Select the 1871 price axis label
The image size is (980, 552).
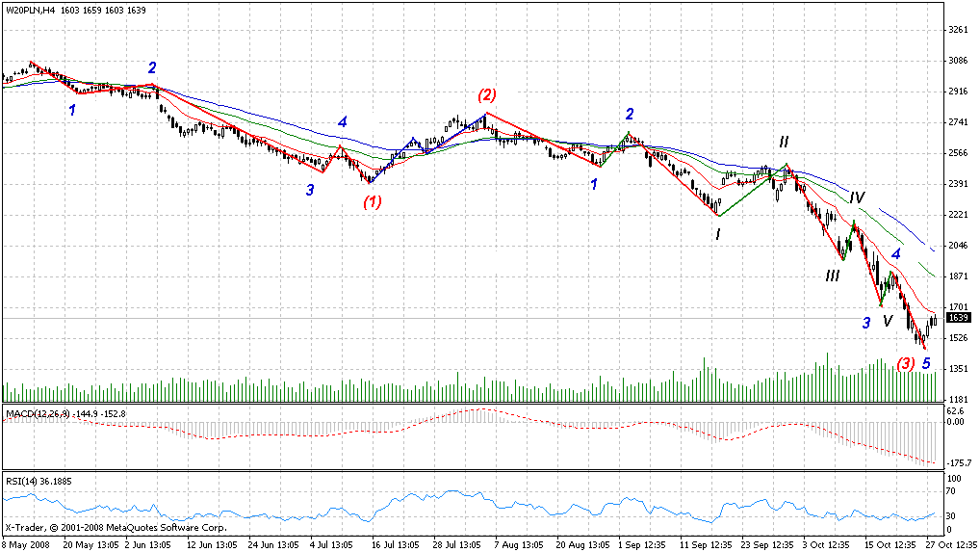(x=958, y=276)
